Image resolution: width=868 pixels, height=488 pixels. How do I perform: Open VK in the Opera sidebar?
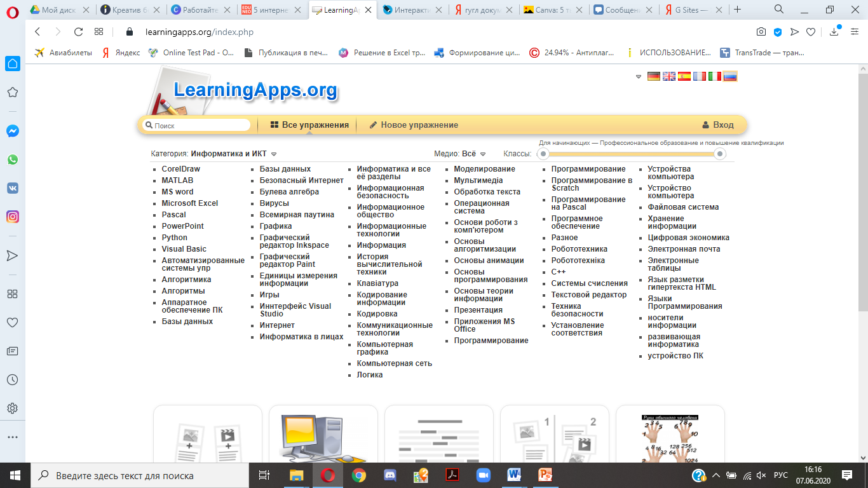point(12,188)
